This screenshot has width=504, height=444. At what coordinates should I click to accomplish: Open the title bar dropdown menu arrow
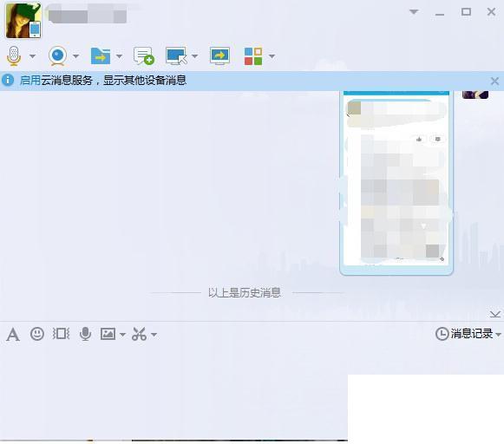tap(414, 12)
